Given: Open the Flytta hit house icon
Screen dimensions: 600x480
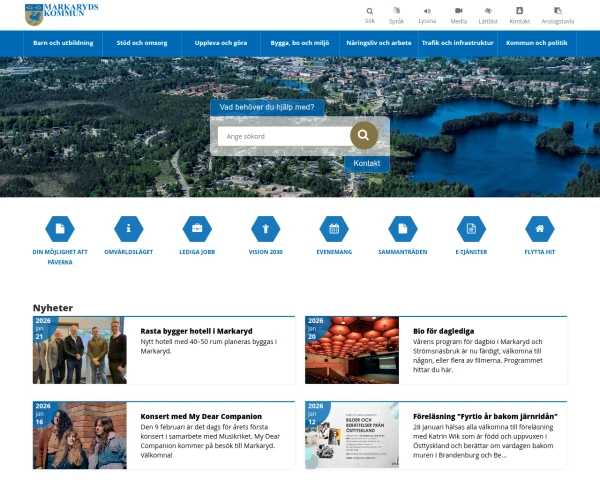Looking at the screenshot, I should tap(540, 229).
